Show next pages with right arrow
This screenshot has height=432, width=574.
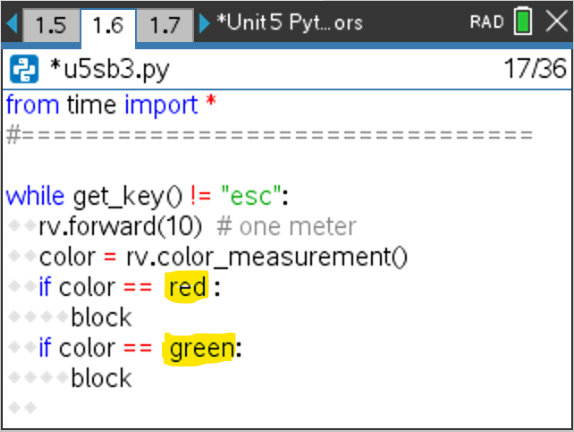(x=204, y=23)
